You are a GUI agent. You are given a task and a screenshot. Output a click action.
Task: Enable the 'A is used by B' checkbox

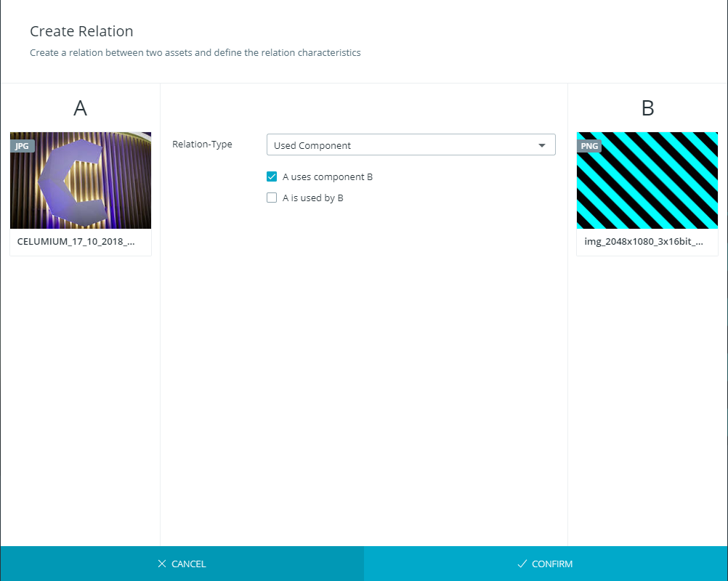pyautogui.click(x=272, y=198)
